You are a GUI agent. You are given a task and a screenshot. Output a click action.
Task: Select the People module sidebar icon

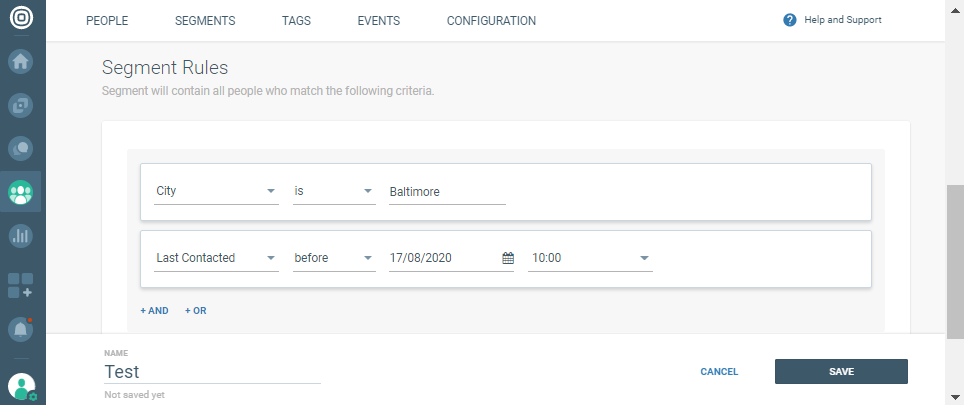(21, 192)
